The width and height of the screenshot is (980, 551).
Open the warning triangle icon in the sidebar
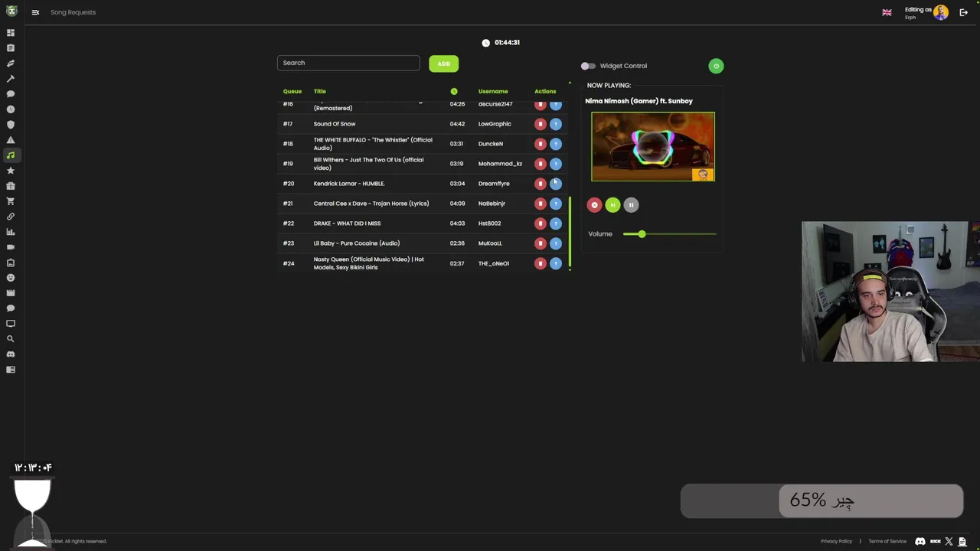[x=11, y=140]
